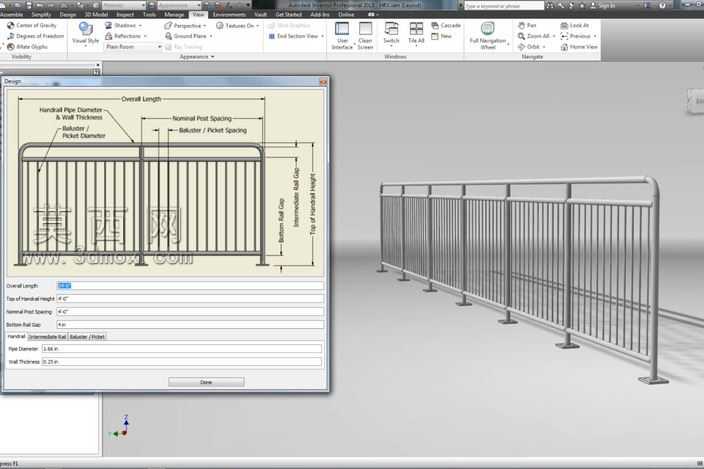Switch to the Inspect ribbon tab
The image size is (704, 469).
(125, 15)
